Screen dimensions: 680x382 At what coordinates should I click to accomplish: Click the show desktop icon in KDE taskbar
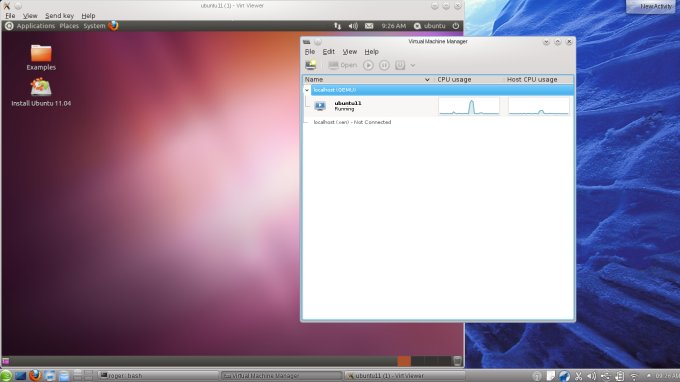[x=20, y=375]
